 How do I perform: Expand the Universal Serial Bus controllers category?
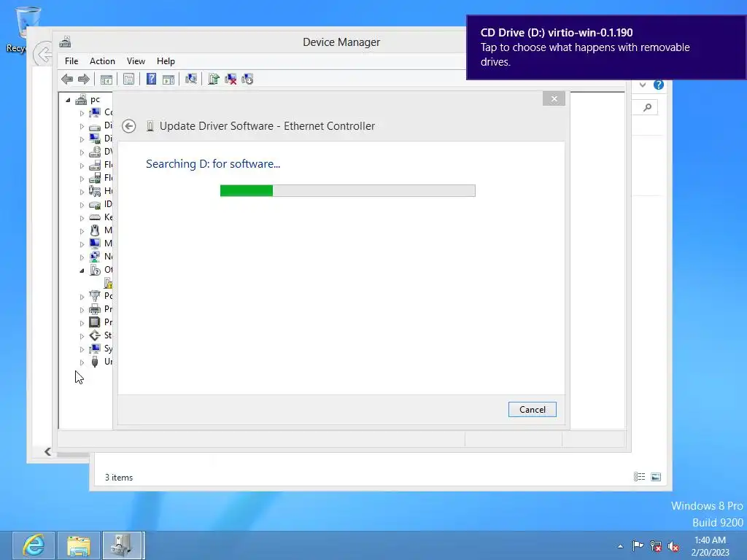82,362
